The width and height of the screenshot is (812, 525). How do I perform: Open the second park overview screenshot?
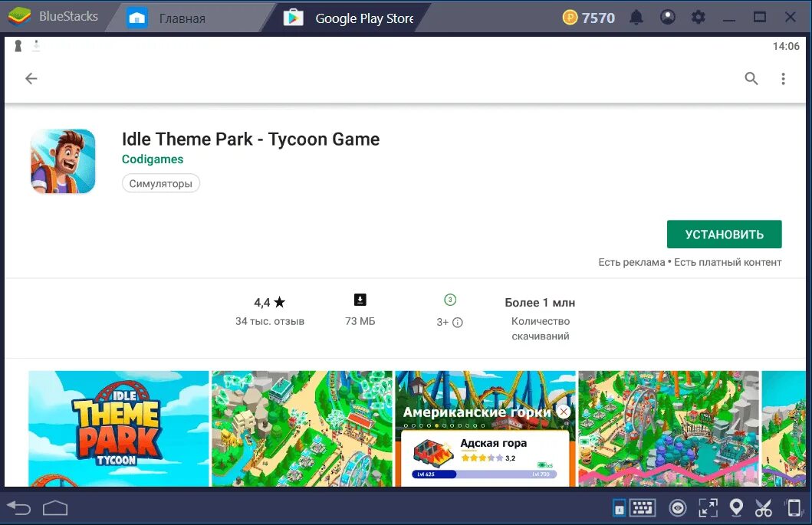pos(302,428)
